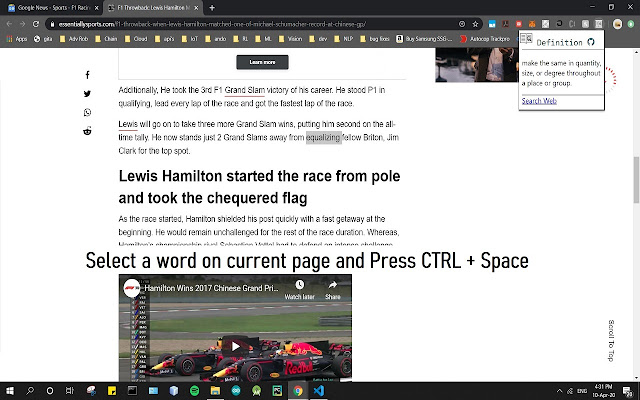Open Task View on taskbar
Viewport: 640px width, 400px height.
coord(70,391)
